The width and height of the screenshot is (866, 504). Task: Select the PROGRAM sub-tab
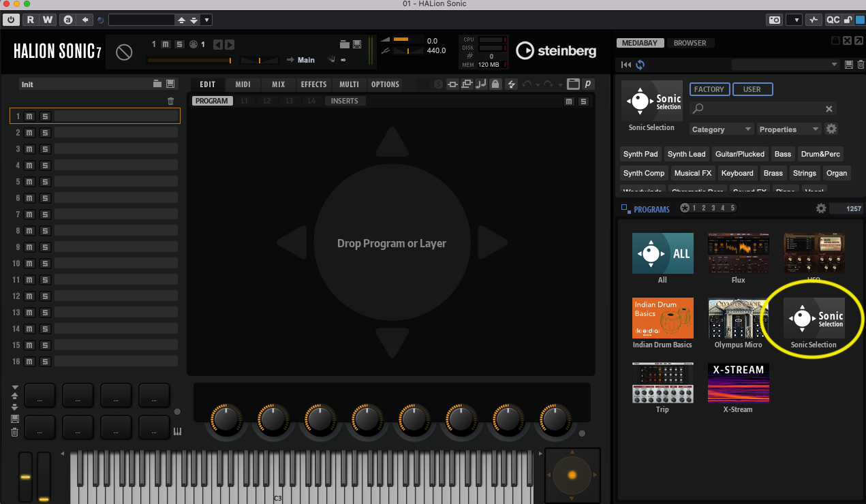[x=212, y=101]
